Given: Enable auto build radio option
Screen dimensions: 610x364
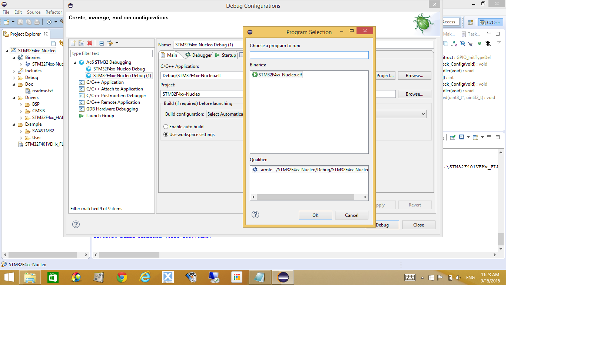Looking at the screenshot, I should 166,127.
